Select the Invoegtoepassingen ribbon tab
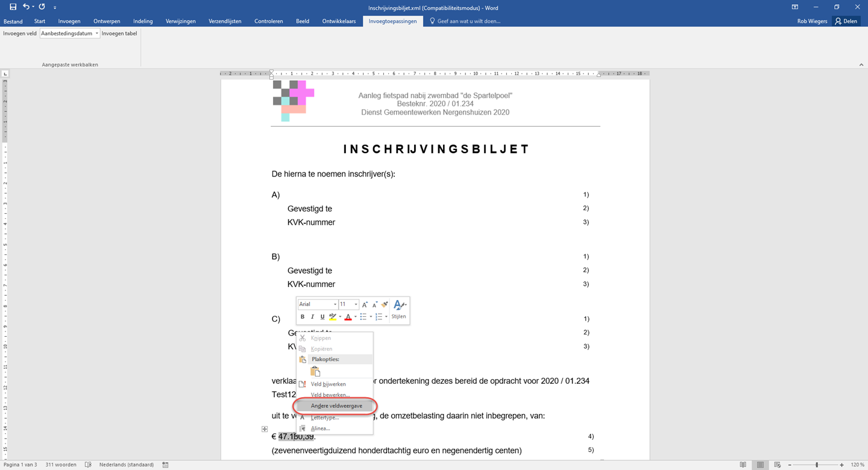This screenshot has height=470, width=868. tap(392, 21)
